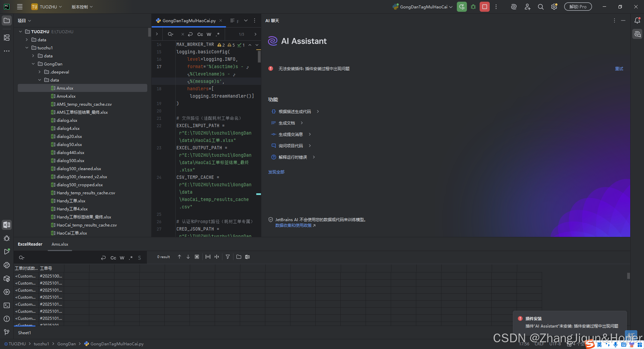Screen dimensions: 644x349
Task: Click the filter icon in ExcelReader toolbar
Action: click(x=228, y=257)
